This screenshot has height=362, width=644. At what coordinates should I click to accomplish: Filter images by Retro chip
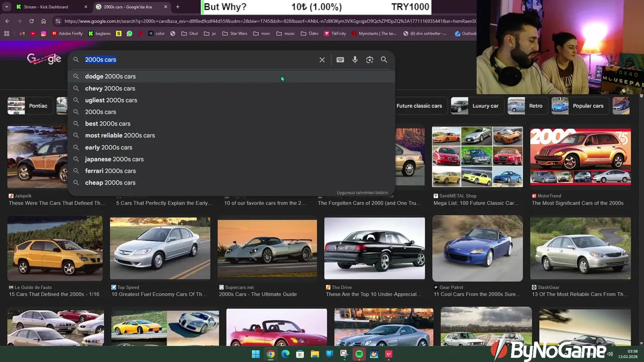527,106
